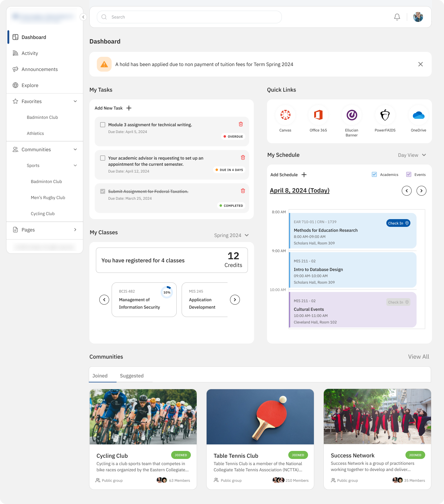Collapse the Communities section in sidebar
This screenshot has width=444, height=504.
click(75, 149)
